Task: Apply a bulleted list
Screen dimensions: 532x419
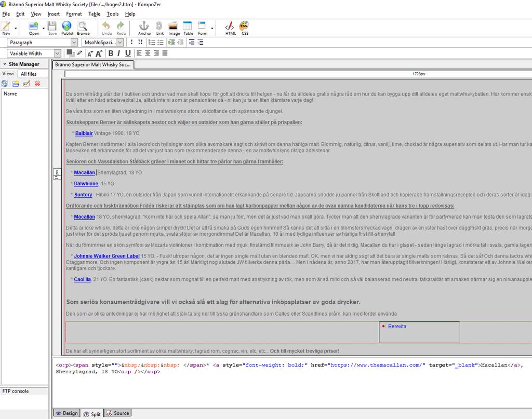Action: pyautogui.click(x=161, y=43)
